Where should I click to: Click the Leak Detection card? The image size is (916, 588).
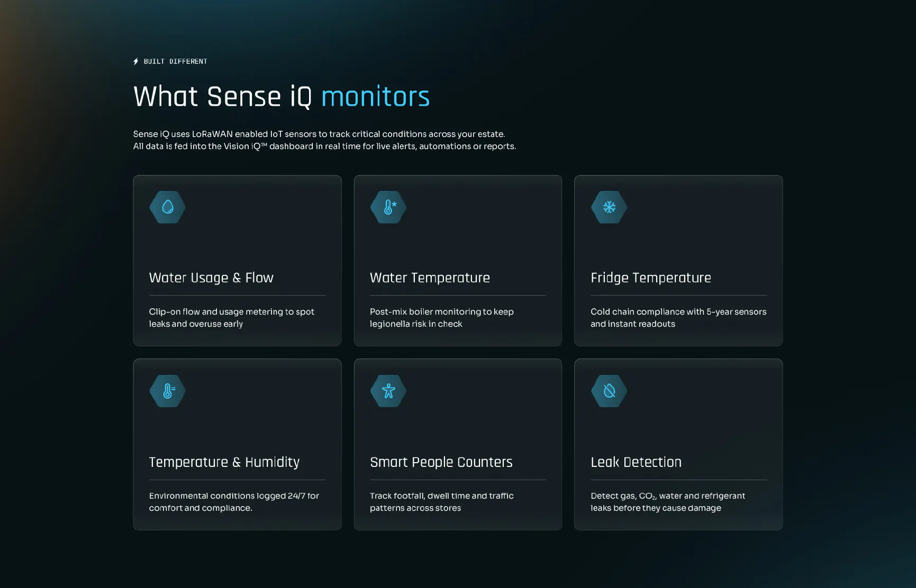(678, 444)
